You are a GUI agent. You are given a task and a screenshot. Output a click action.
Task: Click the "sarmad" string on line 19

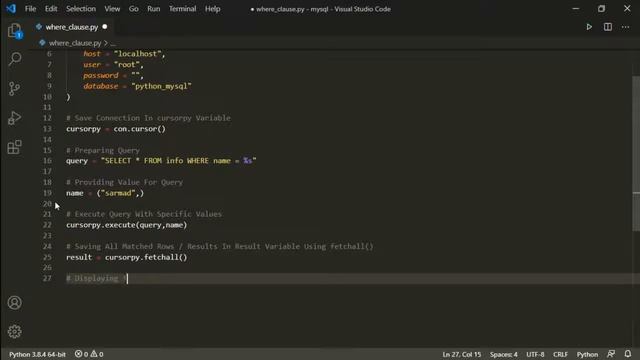118,193
